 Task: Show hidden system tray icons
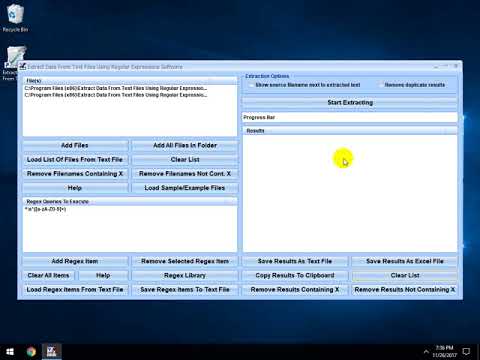[x=426, y=352]
